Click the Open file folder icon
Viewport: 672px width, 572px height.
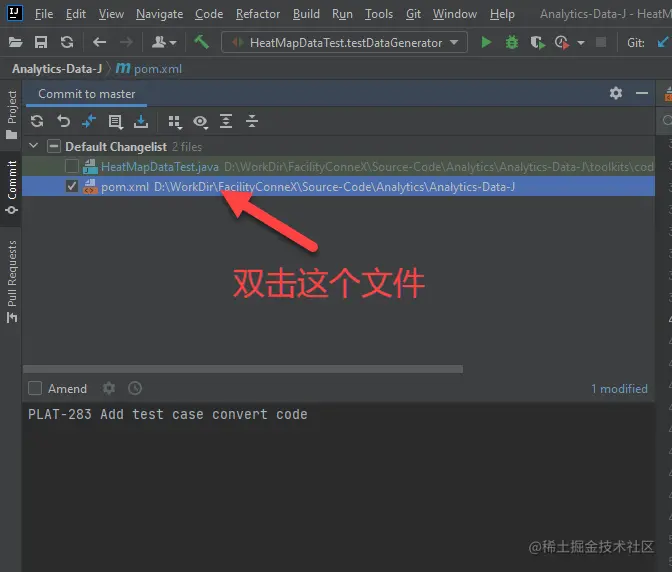click(15, 42)
